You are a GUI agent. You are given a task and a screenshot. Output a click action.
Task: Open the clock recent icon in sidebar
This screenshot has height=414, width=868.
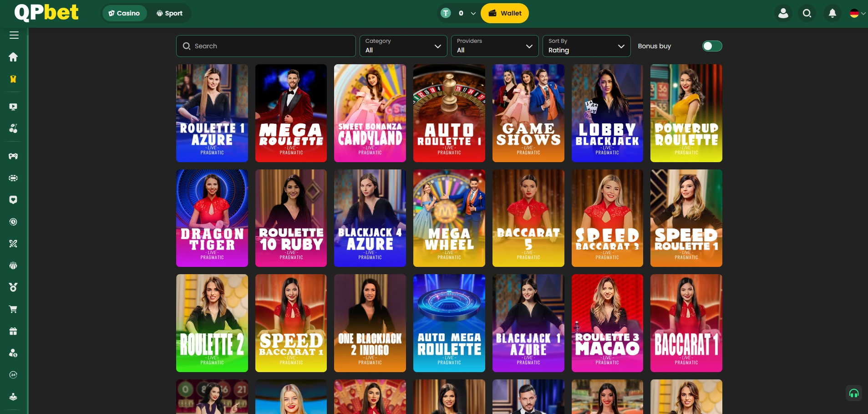pos(13,222)
